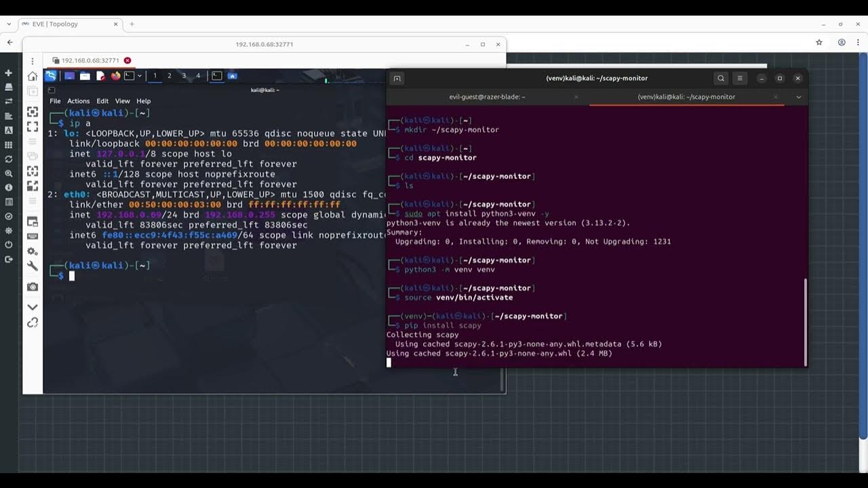
Task: Open the status info icon in EVE sidebar
Action: tap(9, 188)
